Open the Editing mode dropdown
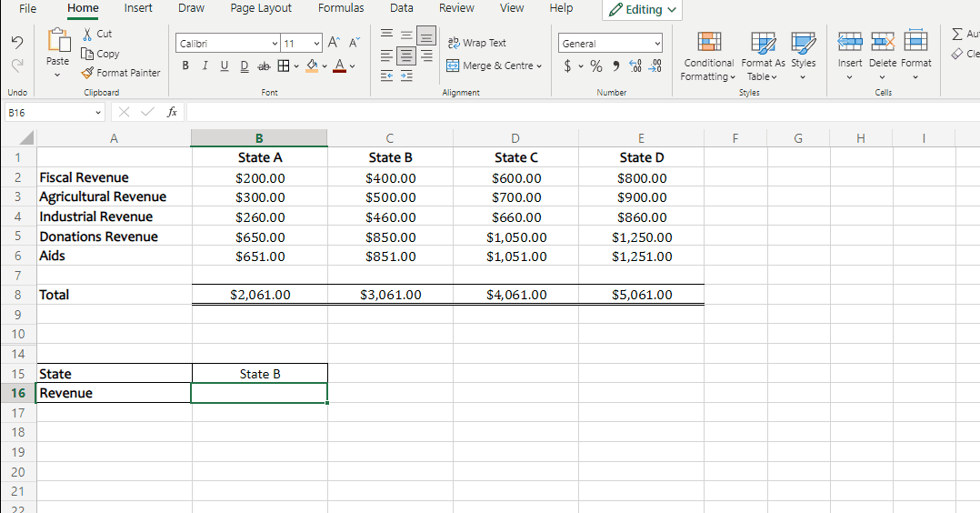Viewport: 980px width, 513px height. click(643, 9)
